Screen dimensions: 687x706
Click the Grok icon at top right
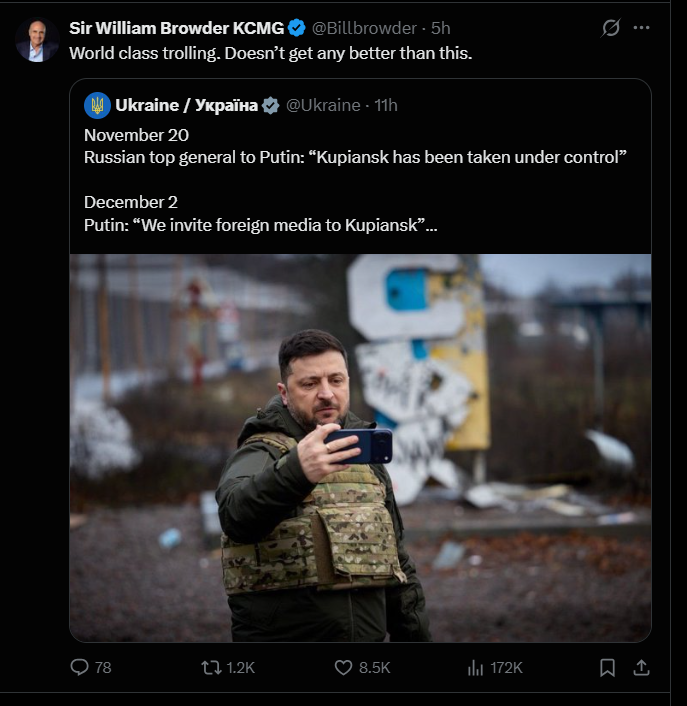tap(611, 29)
